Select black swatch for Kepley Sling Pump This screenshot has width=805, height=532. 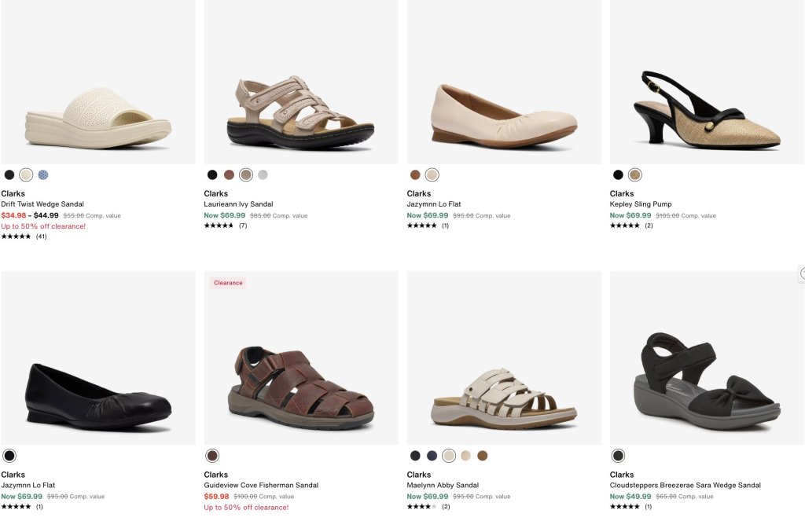[618, 175]
